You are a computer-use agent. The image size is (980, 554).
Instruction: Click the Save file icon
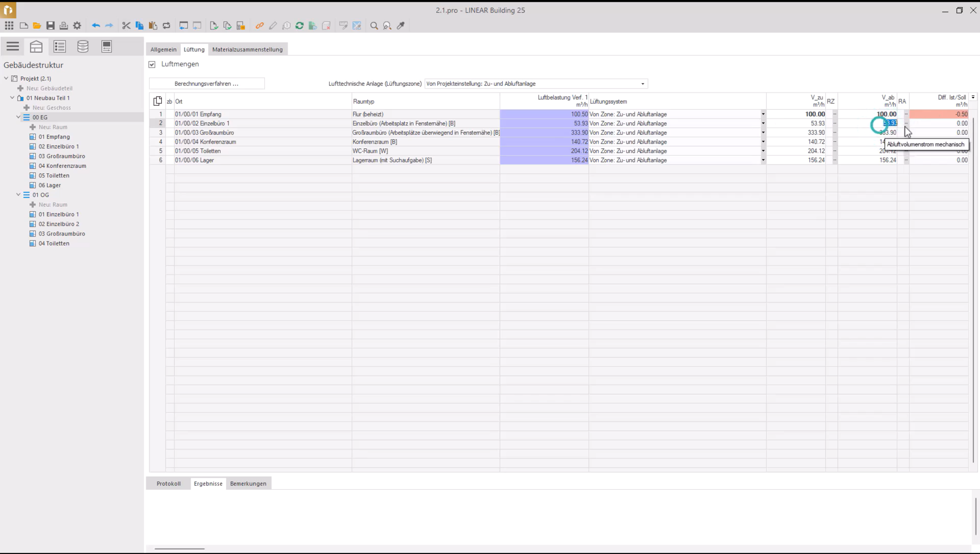coord(50,25)
